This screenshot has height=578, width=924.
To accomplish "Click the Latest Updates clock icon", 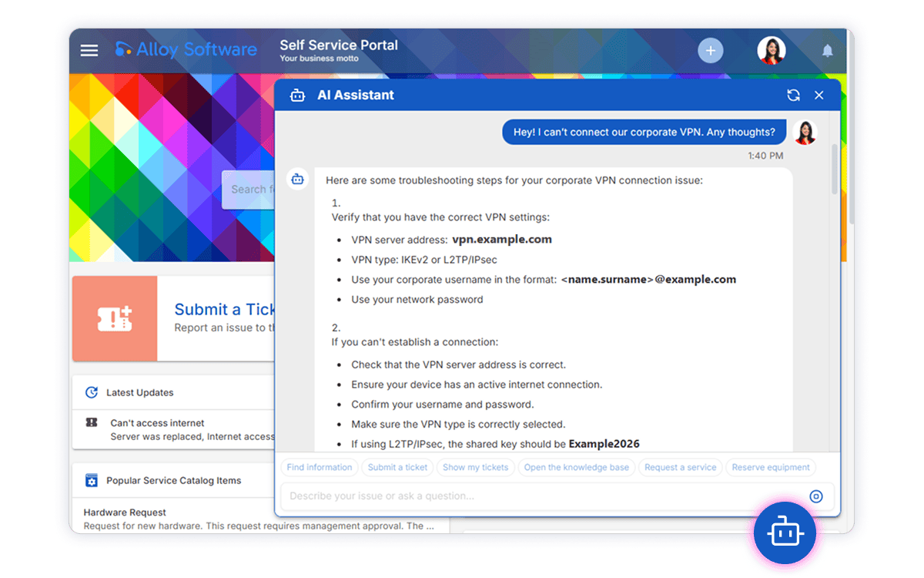I will click(92, 392).
